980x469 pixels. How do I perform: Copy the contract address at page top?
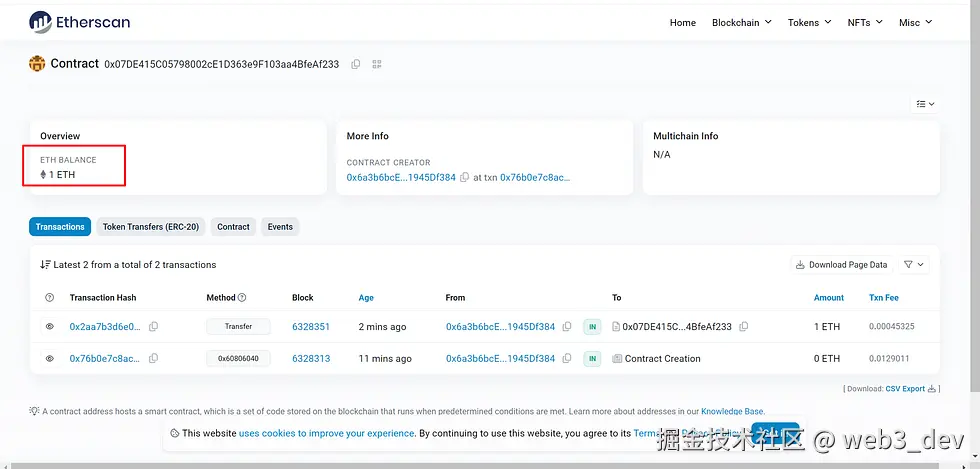coord(356,64)
